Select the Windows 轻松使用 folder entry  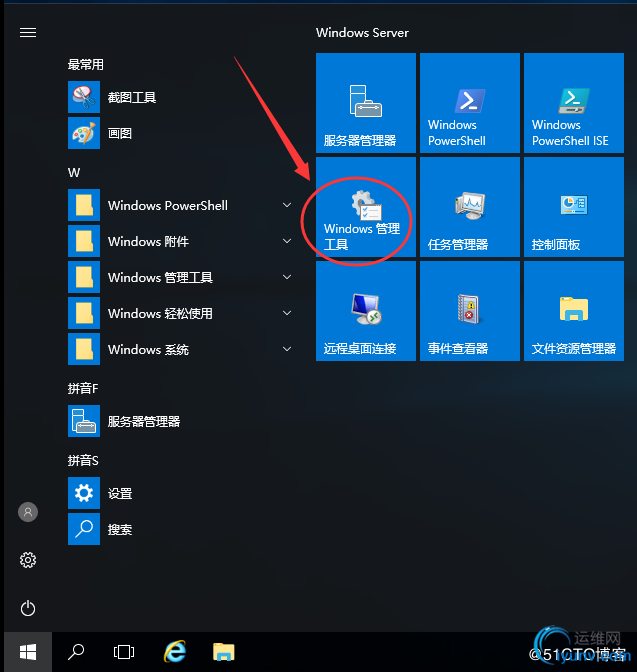180,313
